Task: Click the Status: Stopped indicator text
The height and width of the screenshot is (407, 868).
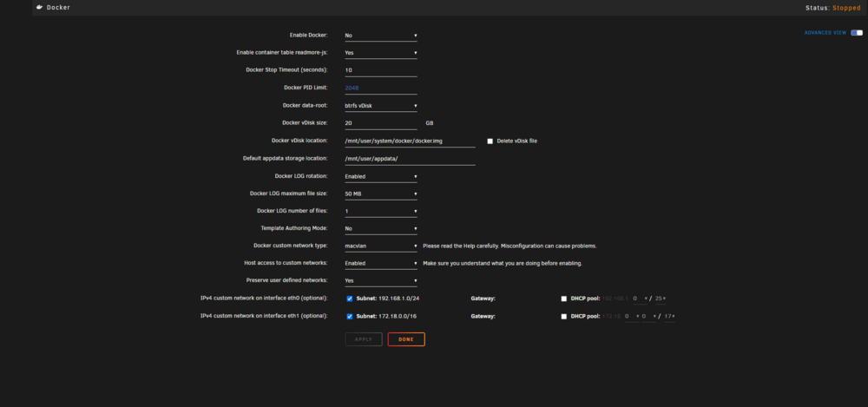Action: pos(833,8)
